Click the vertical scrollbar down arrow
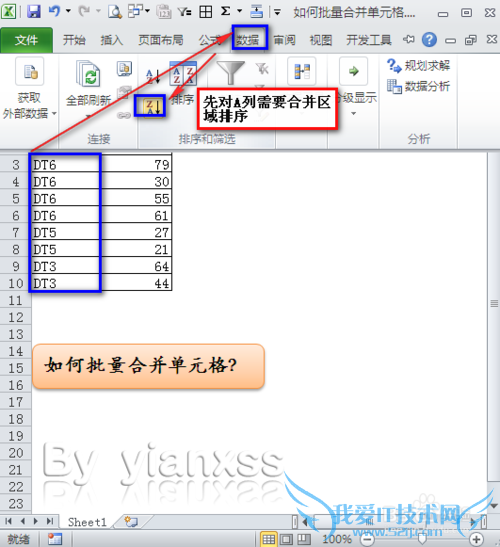Image resolution: width=500 pixels, height=547 pixels. 494,505
